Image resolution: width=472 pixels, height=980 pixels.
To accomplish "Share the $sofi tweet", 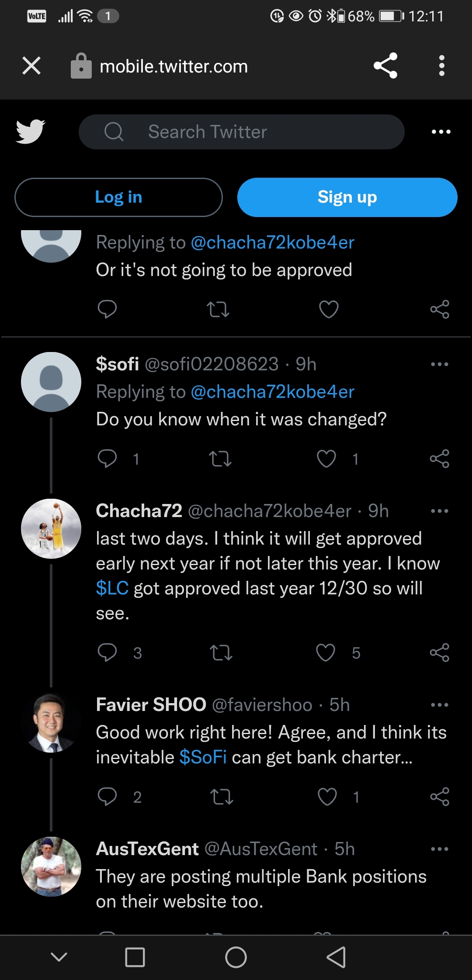I will (x=440, y=459).
